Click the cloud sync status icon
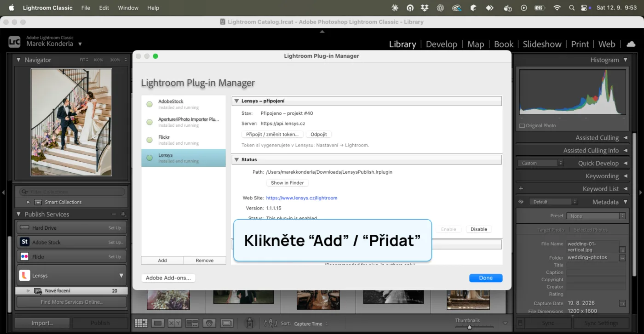 (x=631, y=44)
